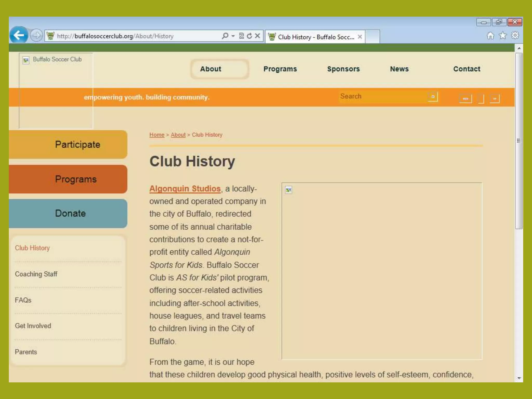Viewport: 532px width, 399px height.
Task: Stop page loading with the address bar X
Action: [x=257, y=36]
